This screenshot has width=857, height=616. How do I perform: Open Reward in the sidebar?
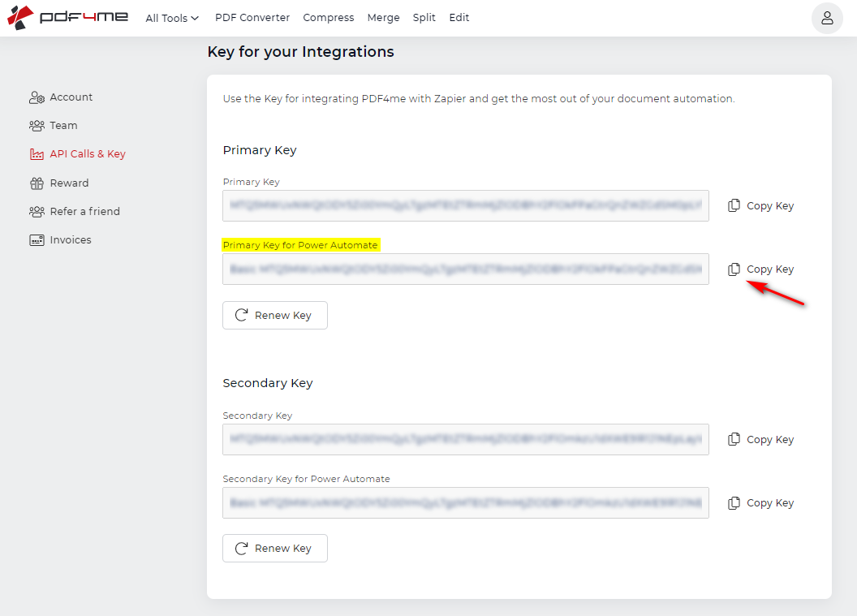coord(58,183)
